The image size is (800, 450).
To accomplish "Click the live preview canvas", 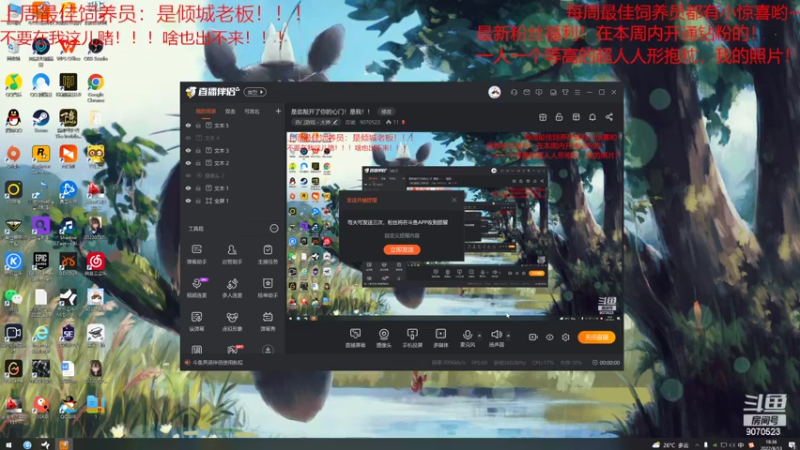I will (454, 227).
